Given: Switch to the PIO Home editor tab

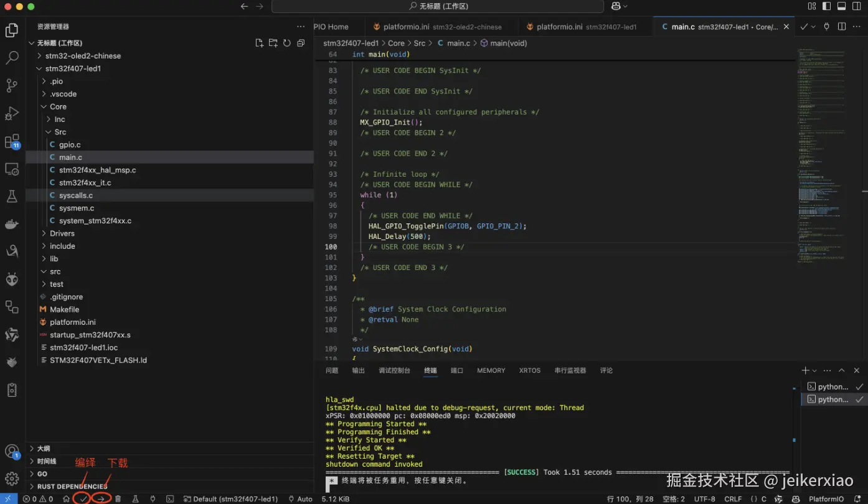Looking at the screenshot, I should (x=331, y=27).
